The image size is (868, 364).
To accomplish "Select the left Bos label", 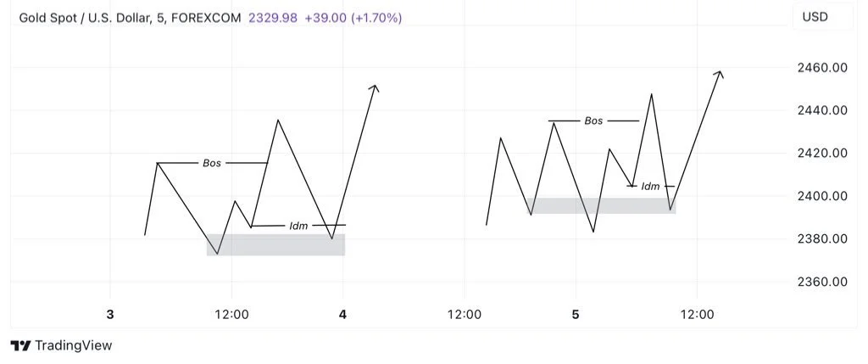I will [212, 164].
